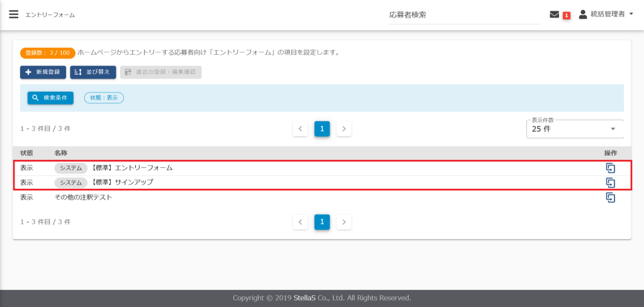Screen dimensions: 644x307
Task: Click the 状態：表示 filter chip
Action: click(104, 98)
